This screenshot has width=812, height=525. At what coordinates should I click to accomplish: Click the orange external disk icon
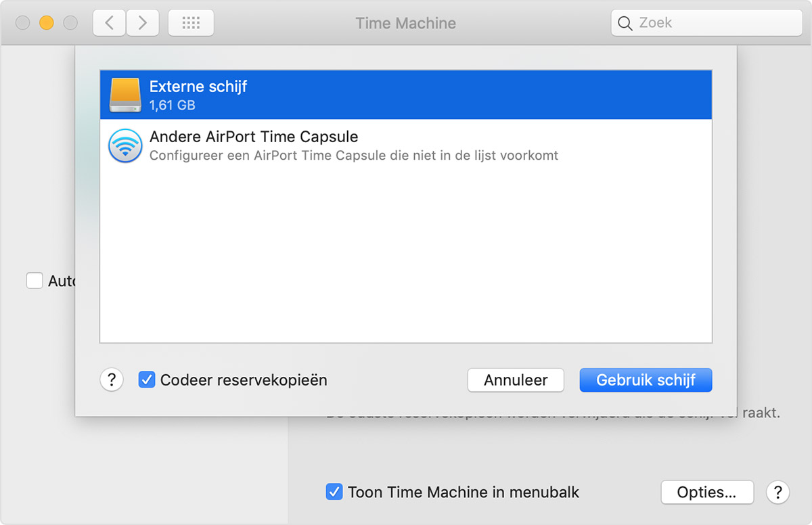pyautogui.click(x=125, y=95)
